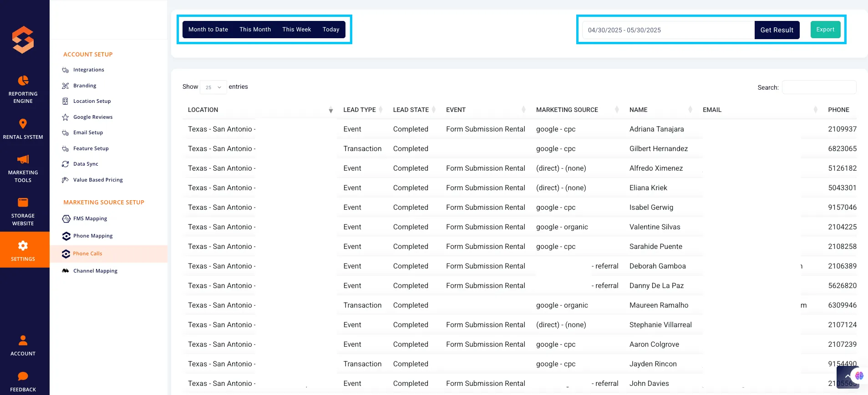Open Reporting Engine pie chart icon
This screenshot has height=395, width=868.
(x=23, y=81)
